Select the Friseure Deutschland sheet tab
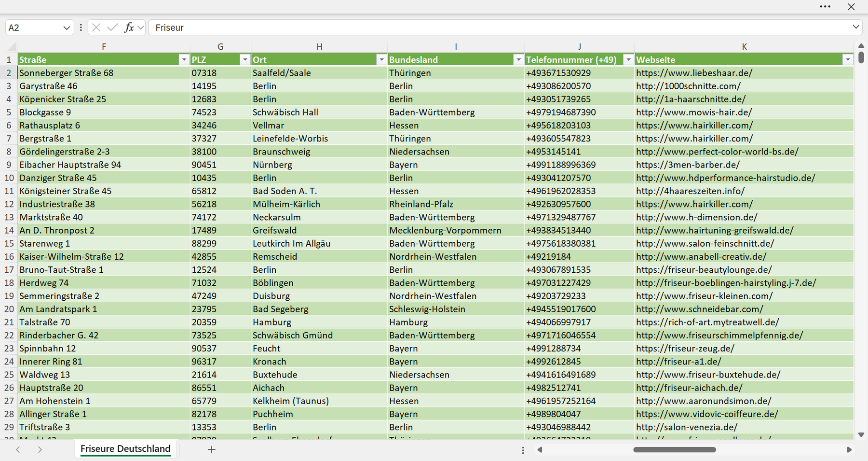 coord(125,449)
